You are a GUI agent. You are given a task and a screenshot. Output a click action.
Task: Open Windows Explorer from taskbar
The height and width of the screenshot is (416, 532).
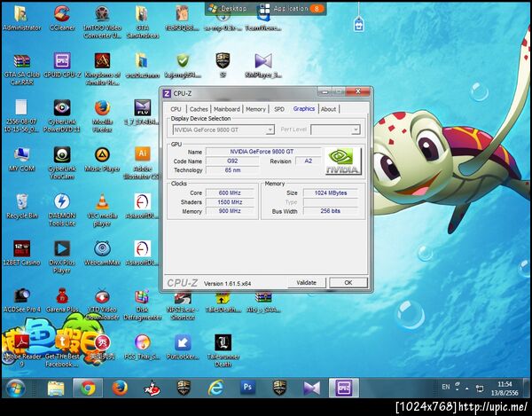(x=56, y=389)
